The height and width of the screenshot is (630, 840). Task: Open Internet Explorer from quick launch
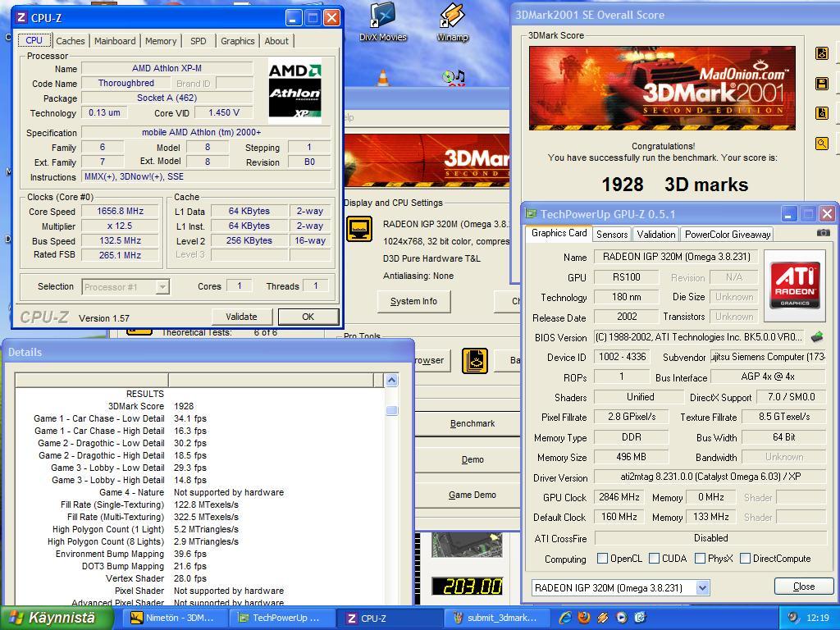pyautogui.click(x=565, y=618)
